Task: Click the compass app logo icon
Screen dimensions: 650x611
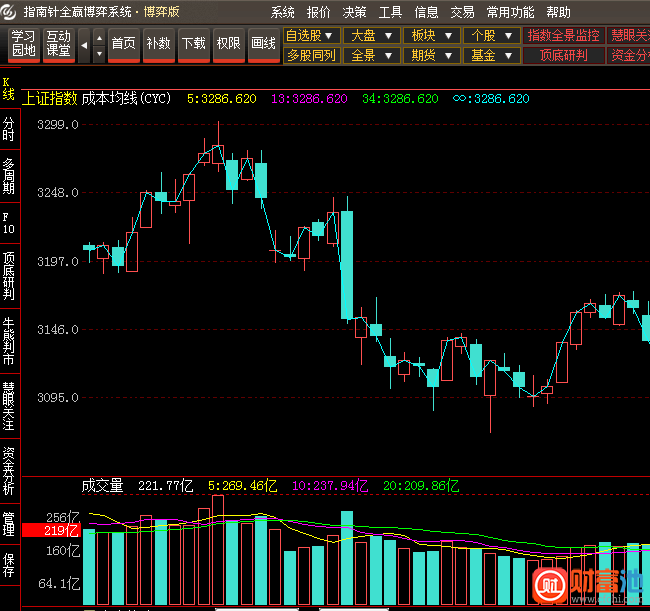Action: (x=8, y=12)
